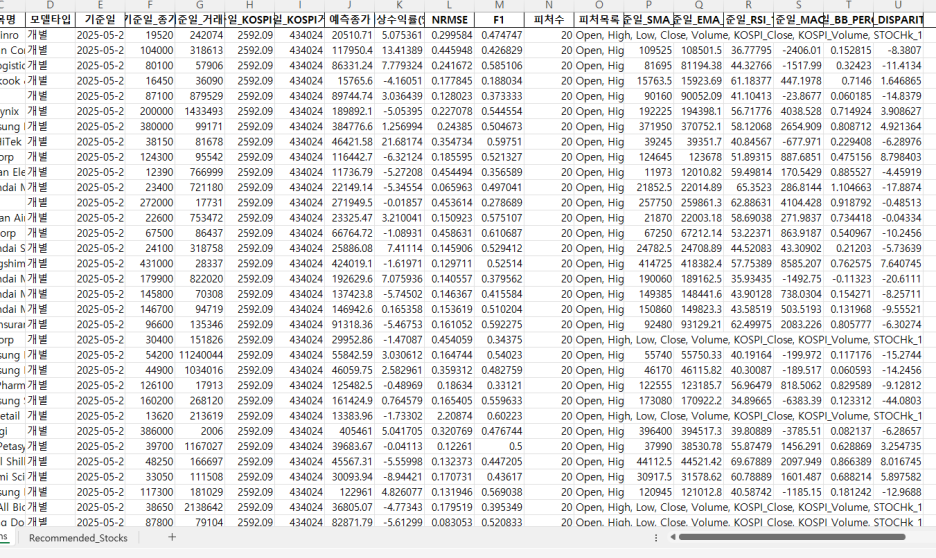936x558 pixels.
Task: Select disparity cell -8.3807
Action: pyautogui.click(x=898, y=50)
